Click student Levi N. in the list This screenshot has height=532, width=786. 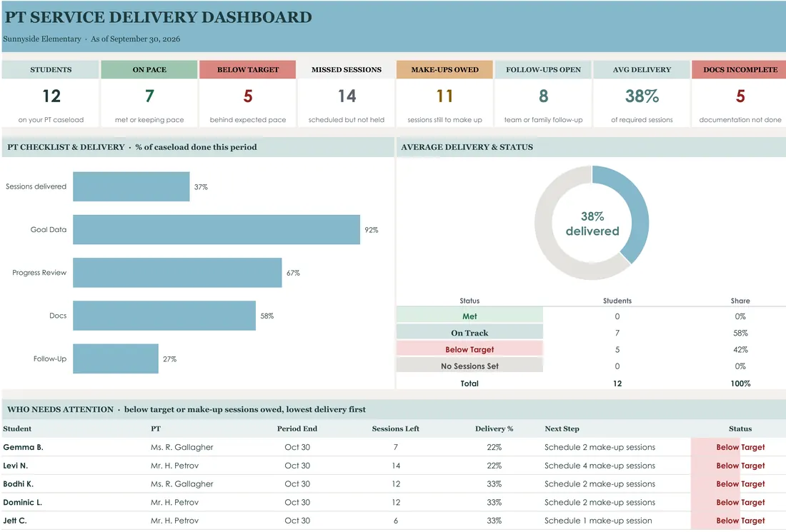[x=16, y=466]
